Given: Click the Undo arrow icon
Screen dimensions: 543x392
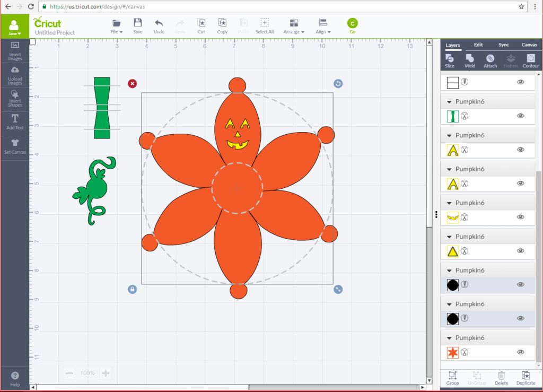Looking at the screenshot, I should tap(159, 23).
